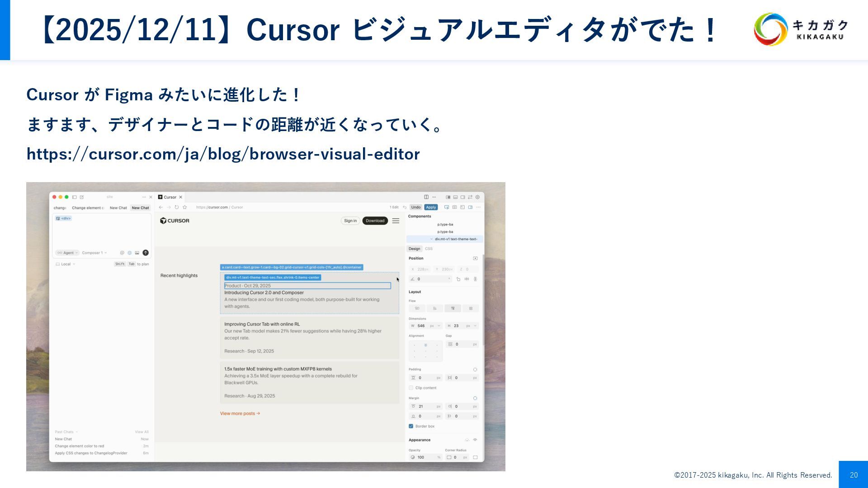Click the screenshot camera icon in toolbar
868x488 pixels.
click(454, 207)
